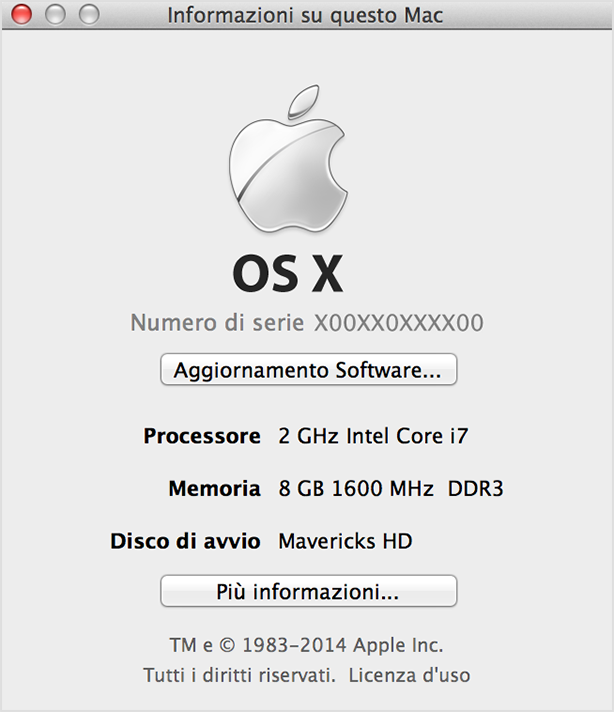Click the '8 GB 1600 MHz' memory value
The image size is (614, 712).
click(x=355, y=489)
